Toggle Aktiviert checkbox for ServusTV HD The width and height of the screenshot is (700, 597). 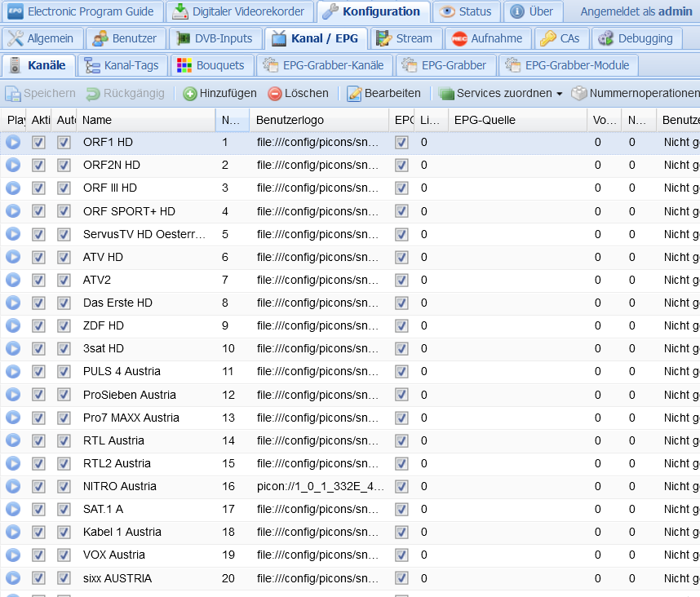pos(39,235)
